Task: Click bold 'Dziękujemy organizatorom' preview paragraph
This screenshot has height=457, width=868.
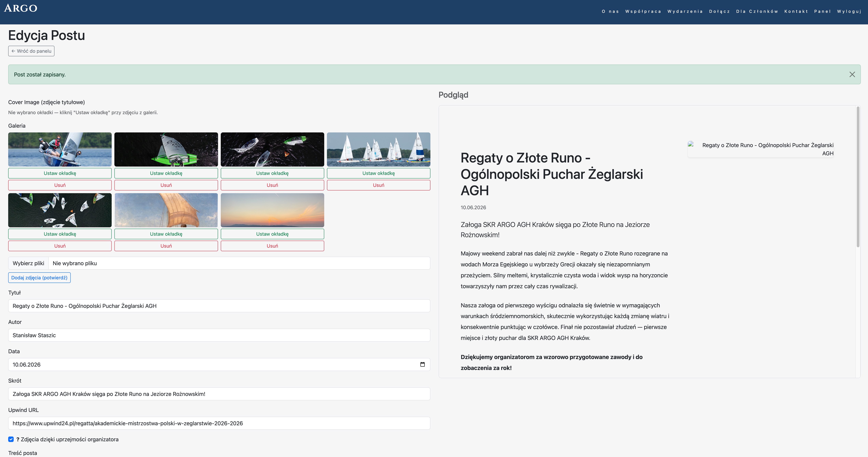Action: coord(552,362)
